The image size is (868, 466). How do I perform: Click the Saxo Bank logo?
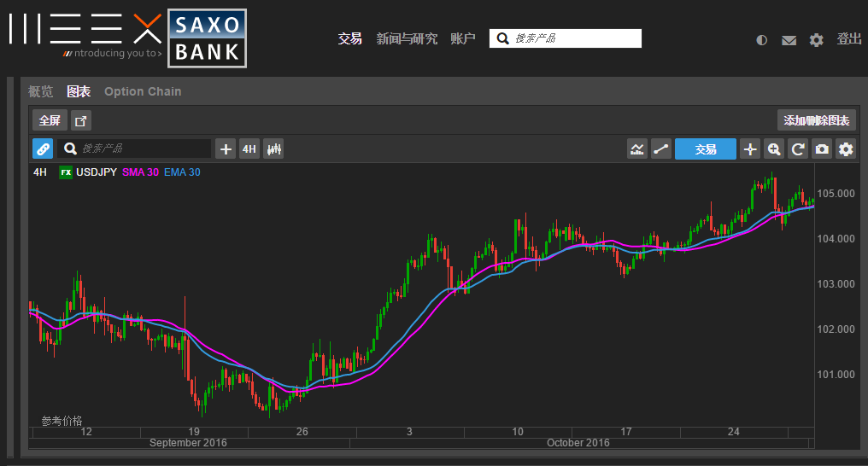(207, 38)
